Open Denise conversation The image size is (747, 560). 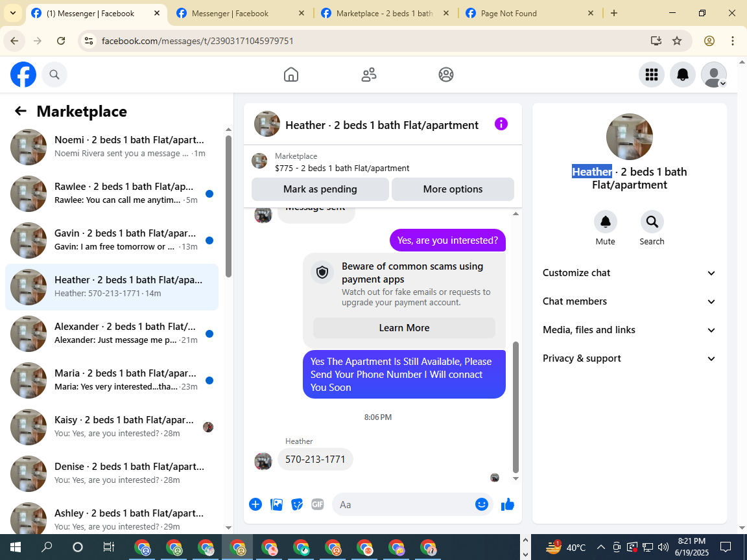112,473
